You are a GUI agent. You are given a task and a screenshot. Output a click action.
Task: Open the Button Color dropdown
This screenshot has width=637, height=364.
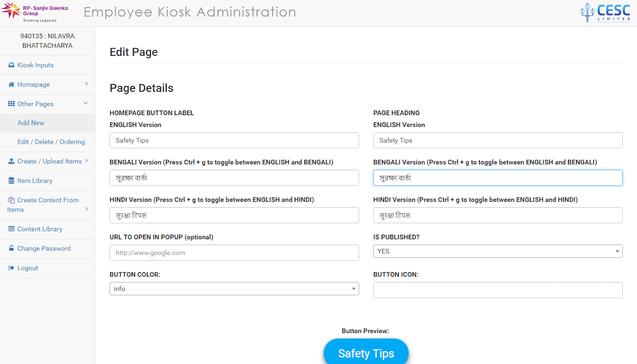pyautogui.click(x=234, y=289)
